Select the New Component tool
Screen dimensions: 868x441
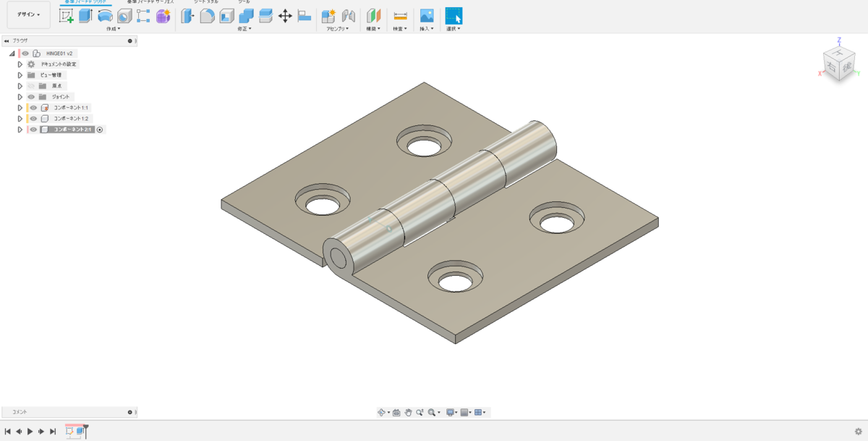pos(328,16)
